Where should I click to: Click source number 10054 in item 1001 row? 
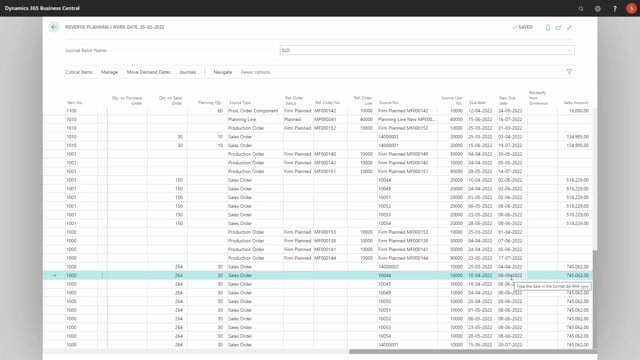(x=384, y=224)
